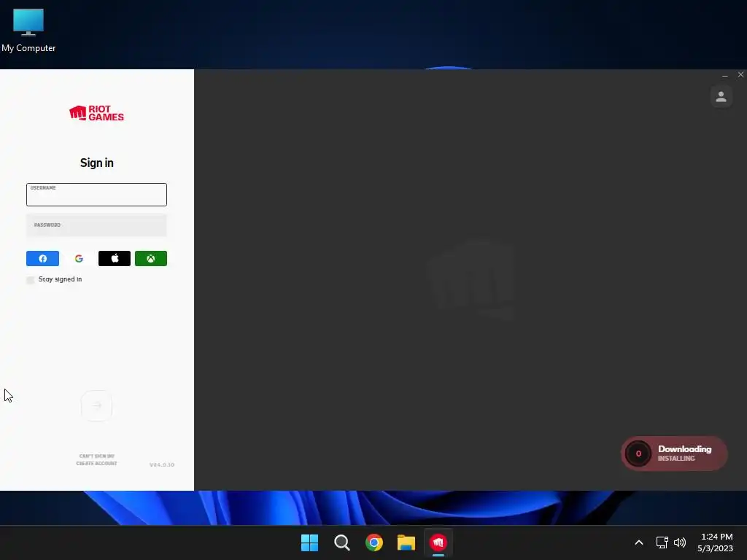This screenshot has height=560, width=747.
Task: Show hidden system tray icons
Action: (x=639, y=542)
